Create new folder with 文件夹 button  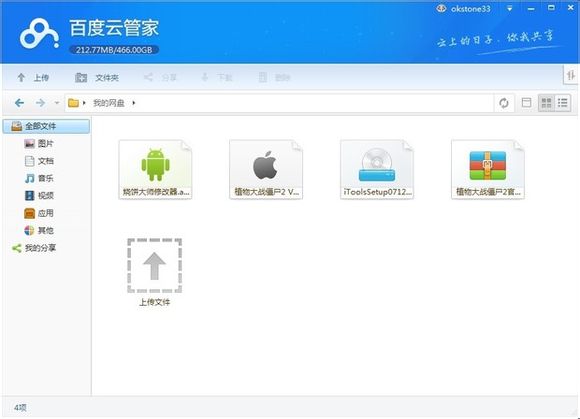[x=97, y=78]
